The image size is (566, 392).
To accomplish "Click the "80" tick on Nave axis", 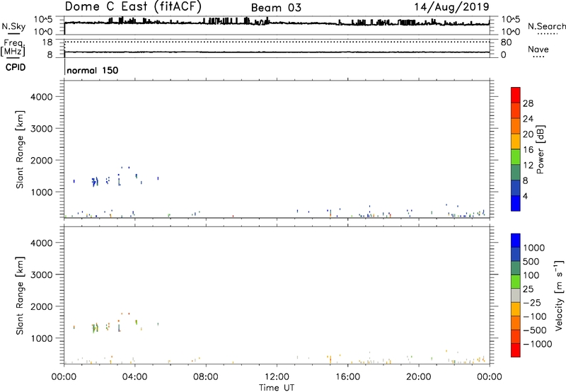I will [x=506, y=42].
